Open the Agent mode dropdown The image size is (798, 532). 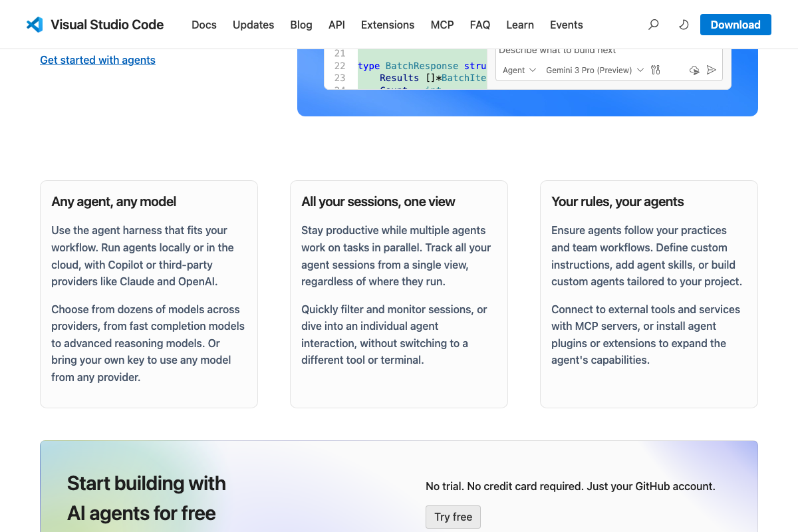point(519,70)
